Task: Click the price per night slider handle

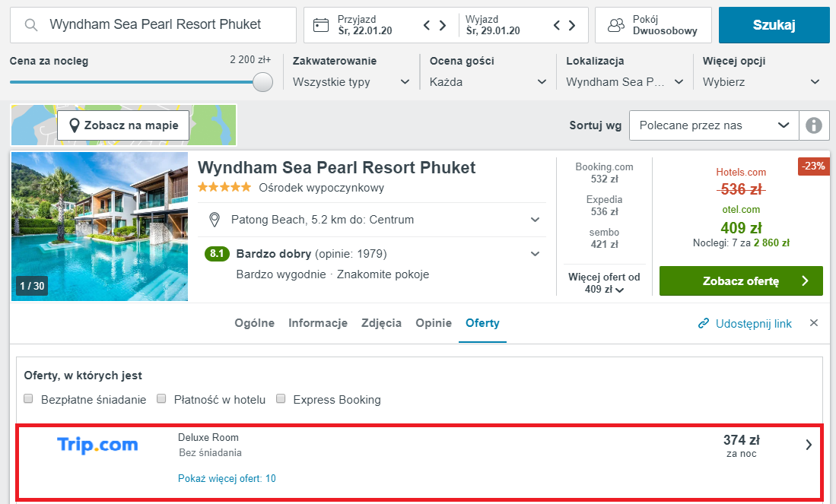Action: point(262,82)
